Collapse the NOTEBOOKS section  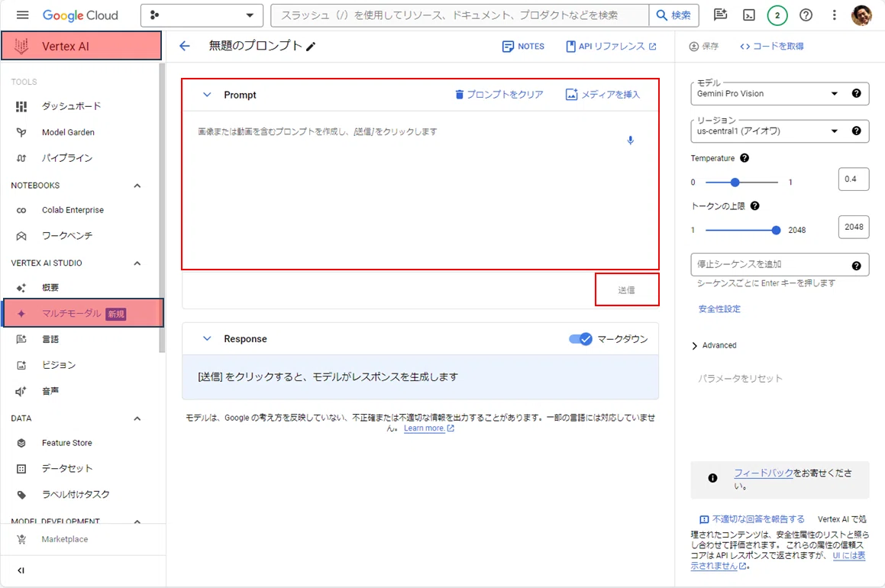point(137,186)
